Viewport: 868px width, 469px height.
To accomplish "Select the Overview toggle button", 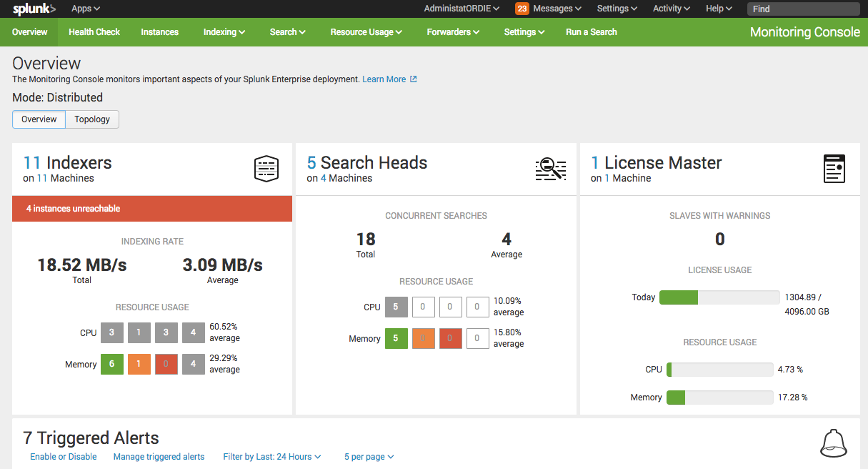I will 38,119.
